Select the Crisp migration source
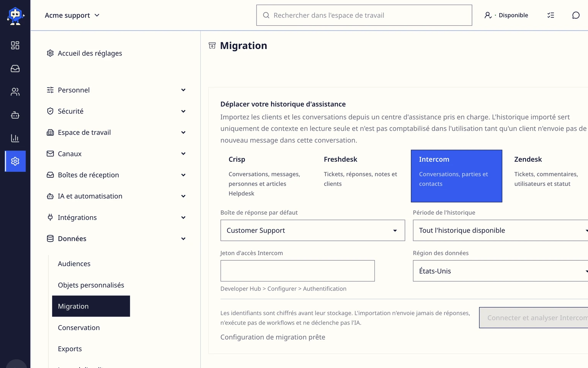Viewport: 588px width, 368px height. 266,176
